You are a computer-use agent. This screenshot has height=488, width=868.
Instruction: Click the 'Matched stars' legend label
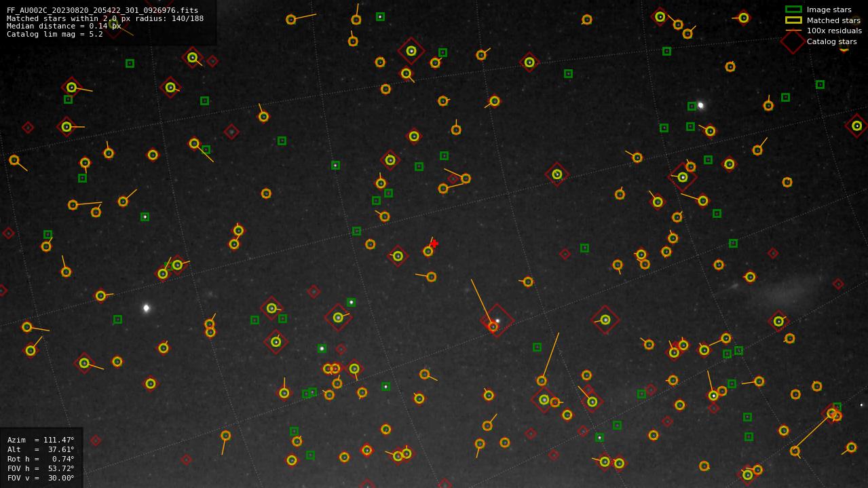click(833, 20)
